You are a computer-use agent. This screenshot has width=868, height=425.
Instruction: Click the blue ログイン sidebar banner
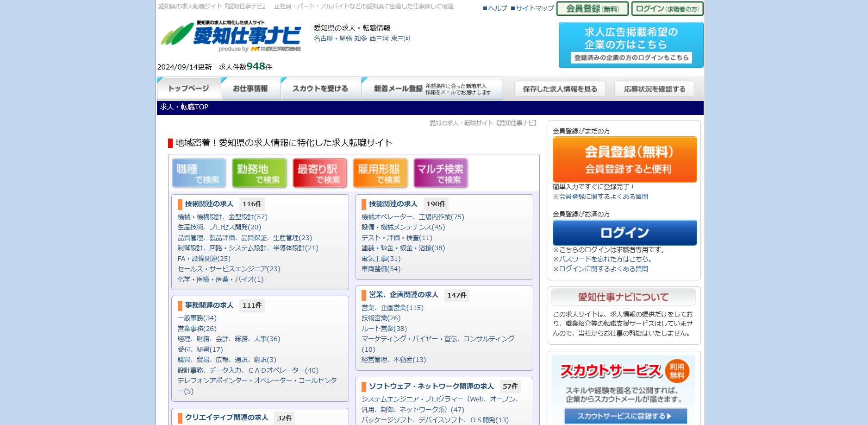coord(624,233)
